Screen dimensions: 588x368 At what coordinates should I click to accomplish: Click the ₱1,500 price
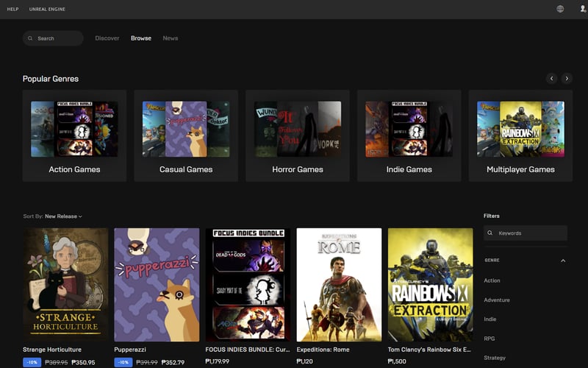point(397,361)
